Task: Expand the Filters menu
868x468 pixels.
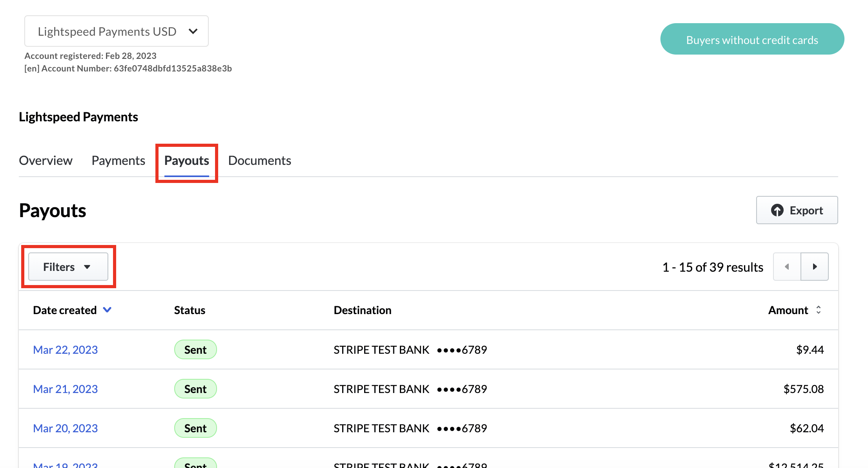Action: coord(68,267)
